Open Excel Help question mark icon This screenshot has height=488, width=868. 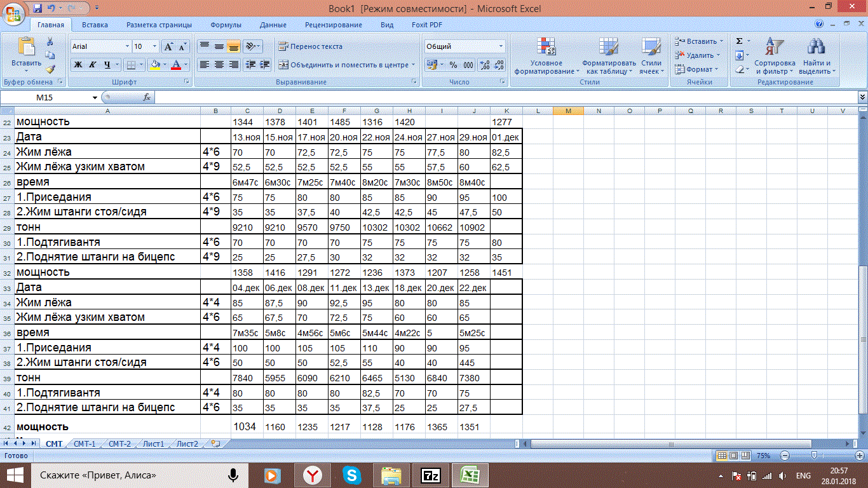tap(820, 24)
